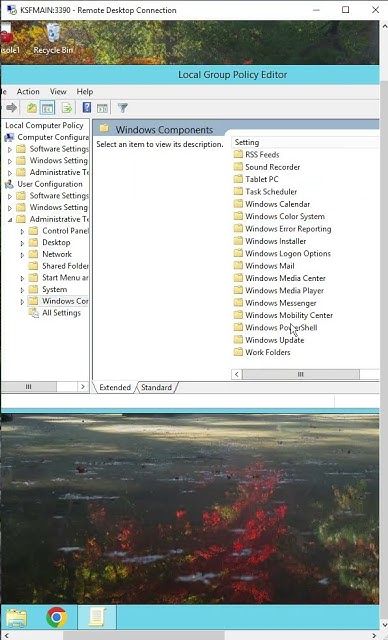Expand Software Settings under Computer Configuration

point(10,149)
